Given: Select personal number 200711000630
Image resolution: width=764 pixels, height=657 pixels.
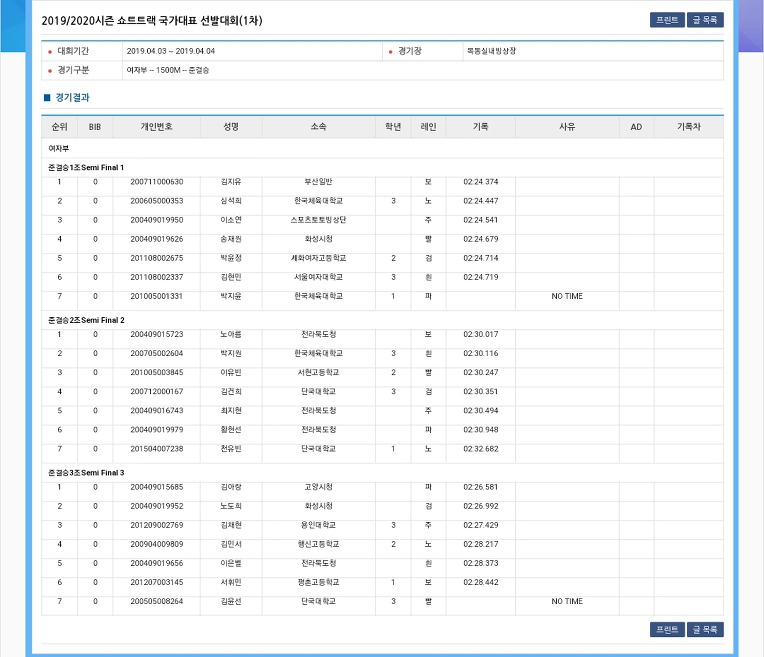Looking at the screenshot, I should point(157,182).
